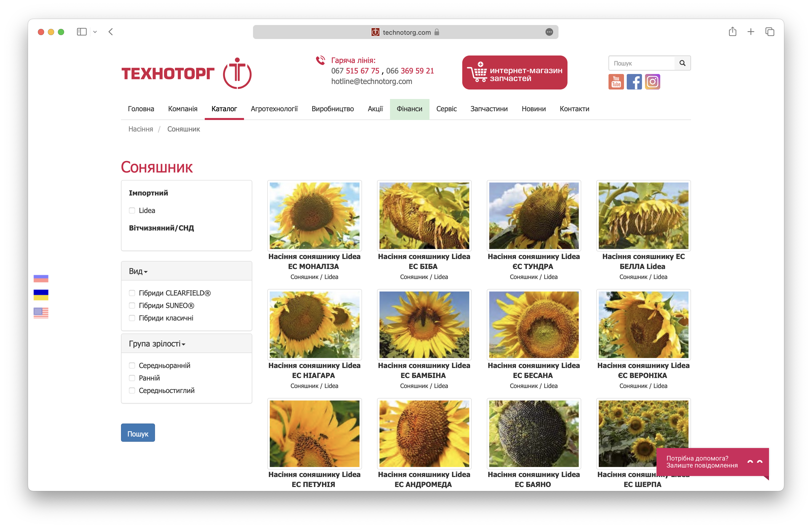812x528 pixels.
Task: Click the search magnifier icon
Action: [x=682, y=63]
